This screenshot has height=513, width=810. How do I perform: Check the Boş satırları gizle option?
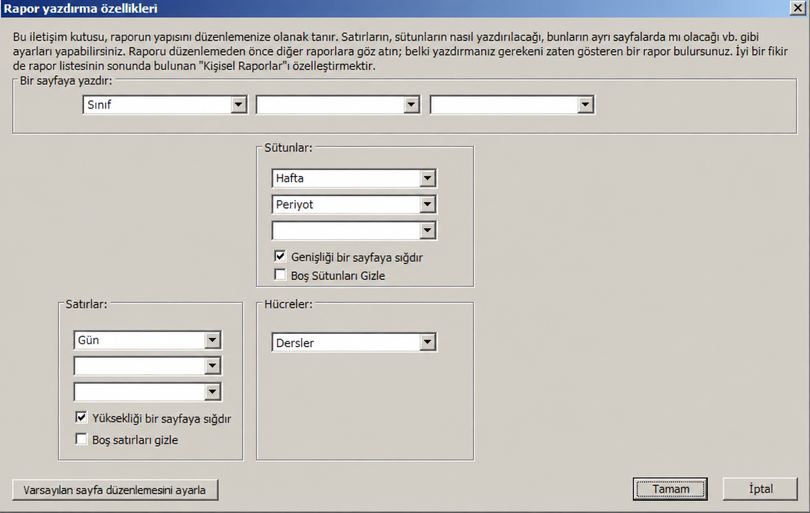[x=81, y=439]
